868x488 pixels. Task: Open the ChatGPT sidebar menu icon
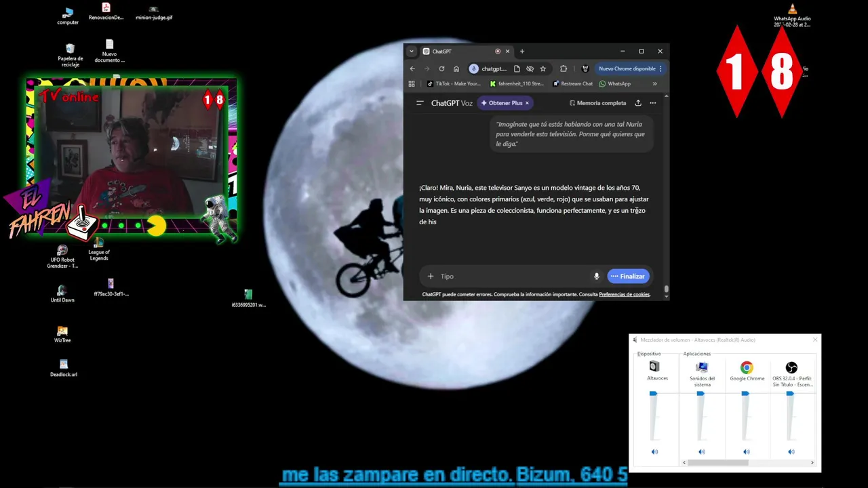click(420, 103)
